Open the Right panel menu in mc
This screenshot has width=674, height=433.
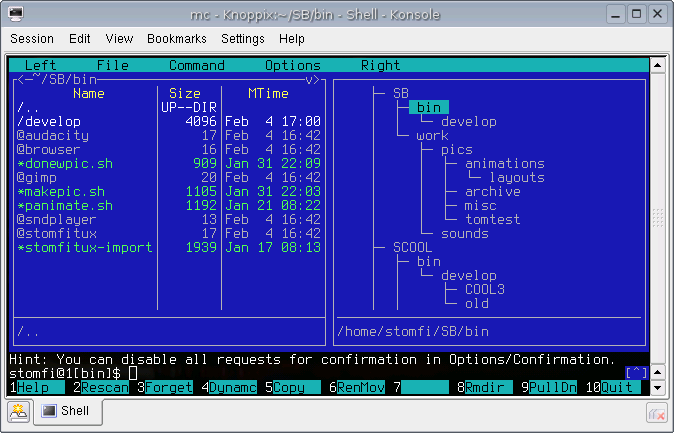pyautogui.click(x=380, y=65)
